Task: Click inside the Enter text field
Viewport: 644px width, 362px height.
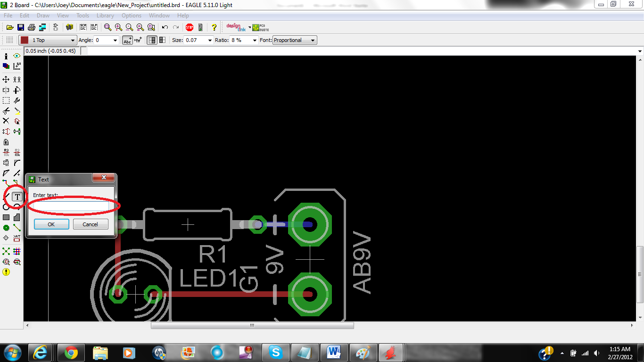Action: coord(71,206)
